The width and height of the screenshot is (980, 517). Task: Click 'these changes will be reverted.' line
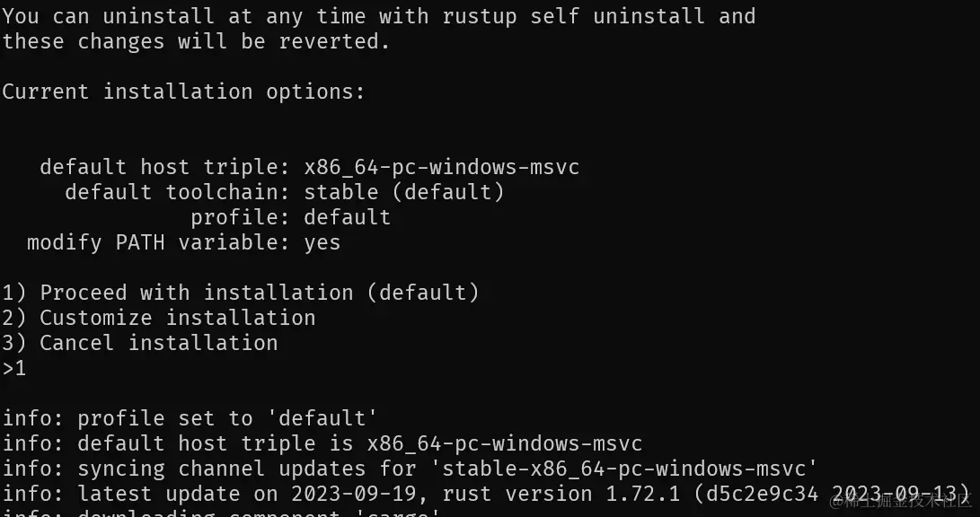[196, 41]
